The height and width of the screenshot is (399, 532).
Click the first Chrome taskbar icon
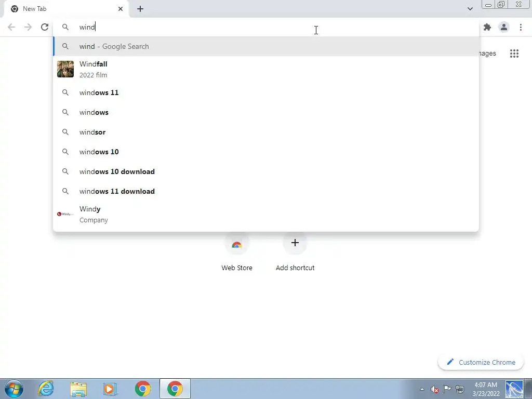[x=143, y=389]
